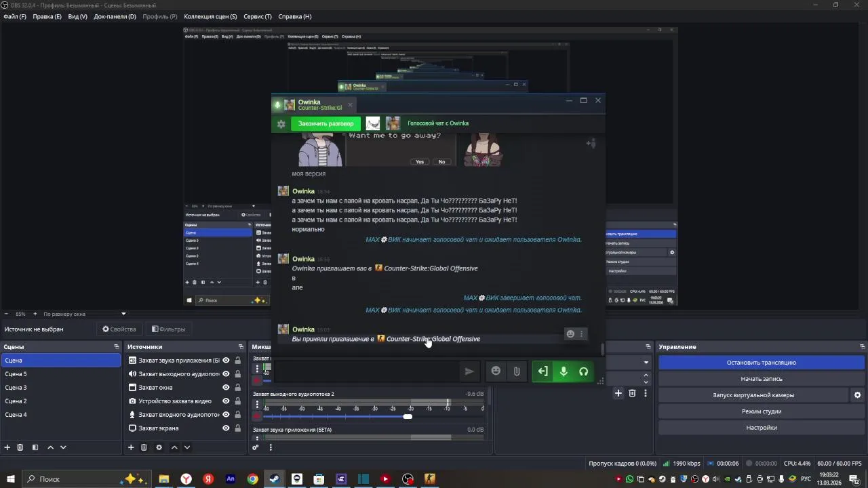
Task: Leave voice chat icon in Steam chat
Action: [x=542, y=371]
